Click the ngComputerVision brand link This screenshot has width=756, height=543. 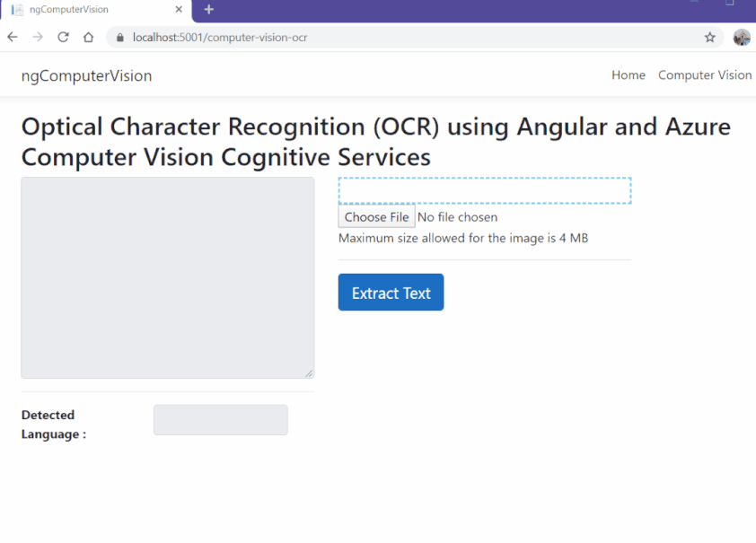(x=86, y=76)
